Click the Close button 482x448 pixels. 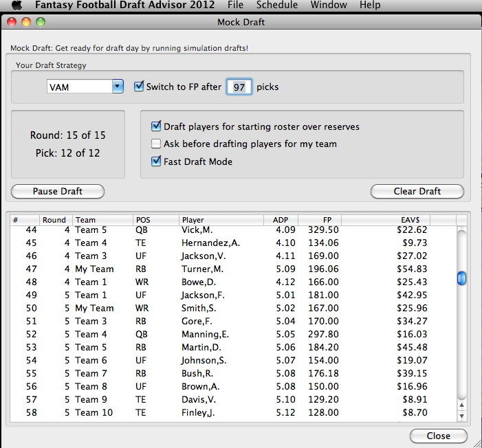(x=439, y=436)
